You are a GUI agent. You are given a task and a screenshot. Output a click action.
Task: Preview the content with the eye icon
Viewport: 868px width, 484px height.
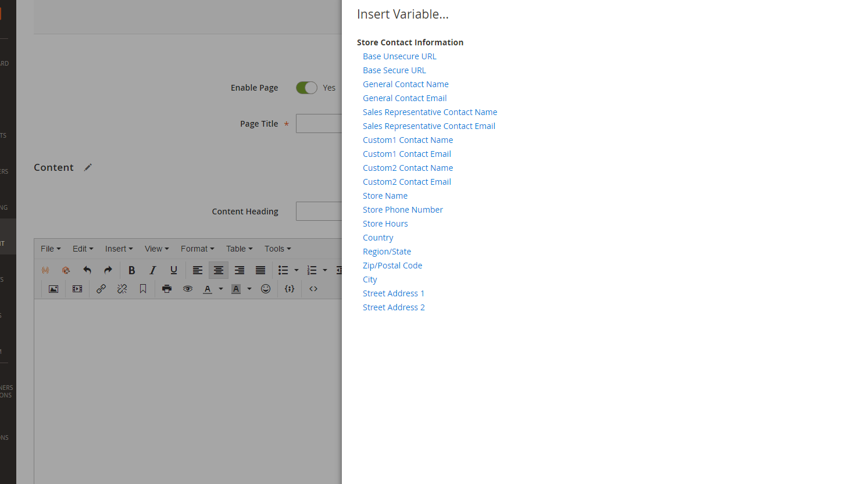[x=188, y=289]
